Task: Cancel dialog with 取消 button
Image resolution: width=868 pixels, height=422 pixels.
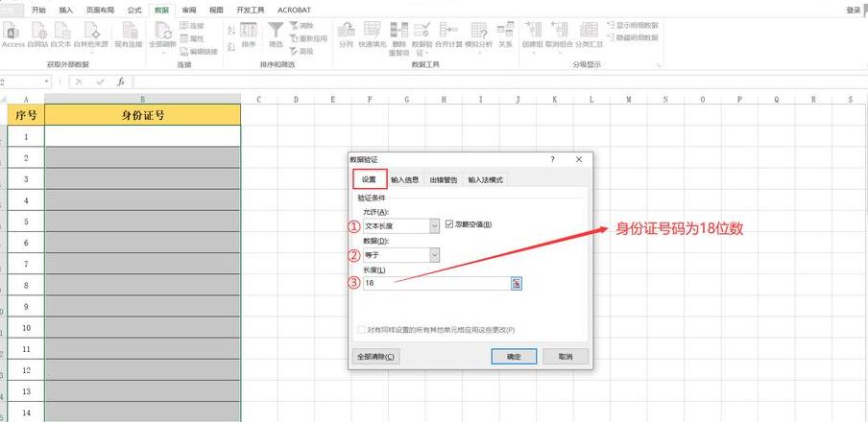Action: (566, 357)
